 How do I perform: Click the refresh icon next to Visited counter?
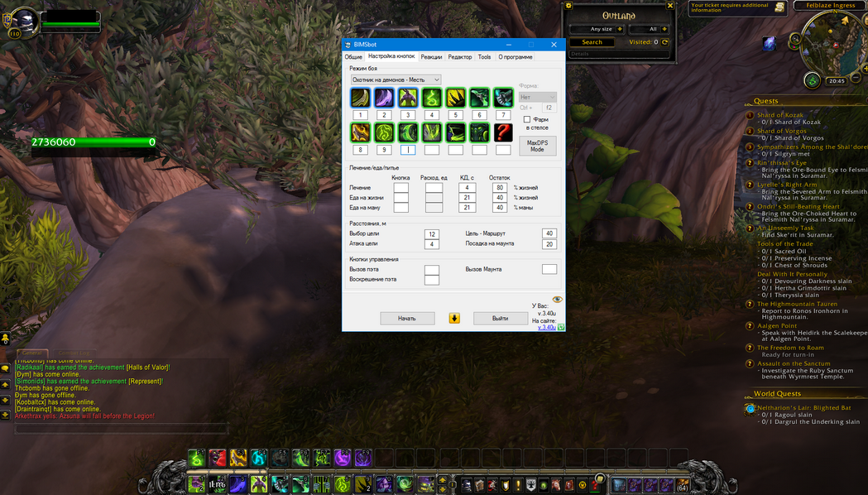[x=664, y=42]
